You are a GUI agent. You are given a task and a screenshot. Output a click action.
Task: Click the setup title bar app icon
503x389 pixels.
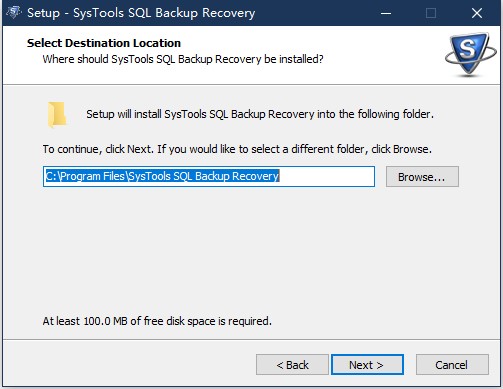[14, 13]
